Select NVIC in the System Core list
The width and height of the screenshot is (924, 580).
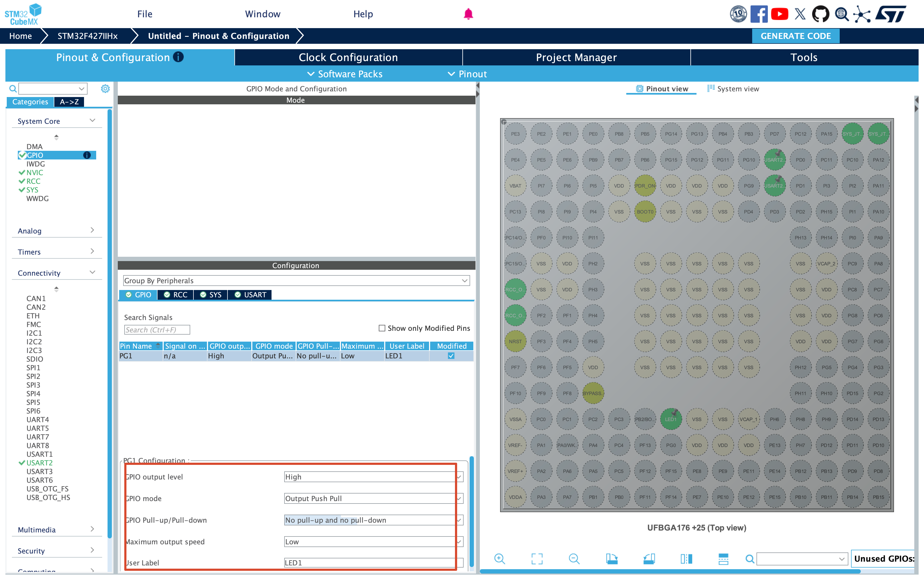[35, 172]
